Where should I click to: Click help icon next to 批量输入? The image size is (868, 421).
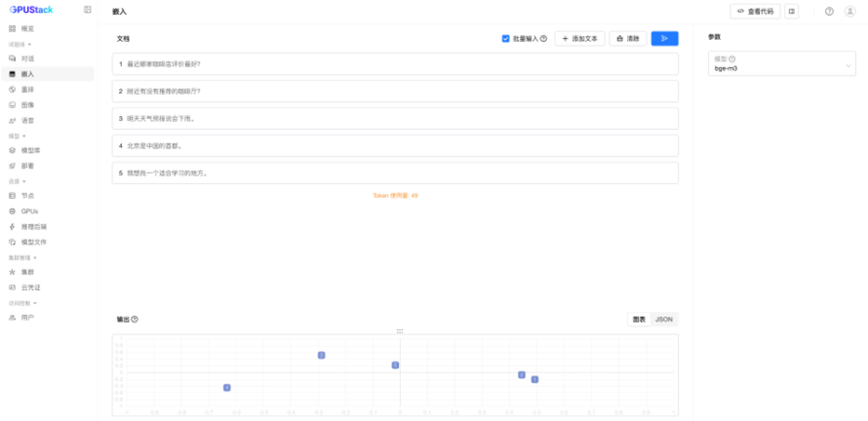click(543, 39)
